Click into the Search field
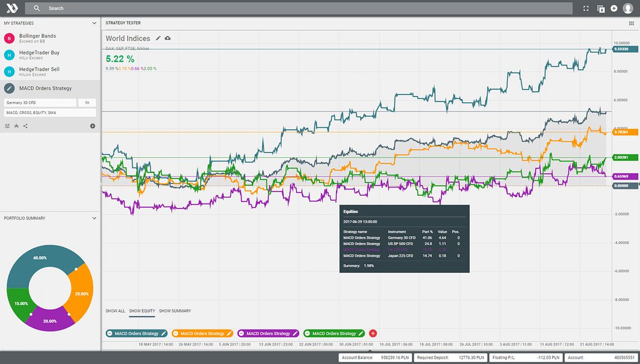The image size is (640, 364). pos(299,9)
